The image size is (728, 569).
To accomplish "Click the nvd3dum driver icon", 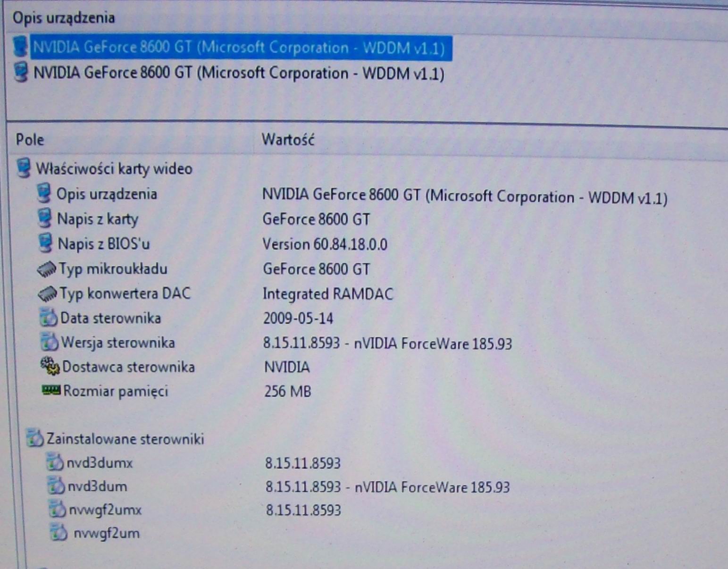I will coord(56,486).
